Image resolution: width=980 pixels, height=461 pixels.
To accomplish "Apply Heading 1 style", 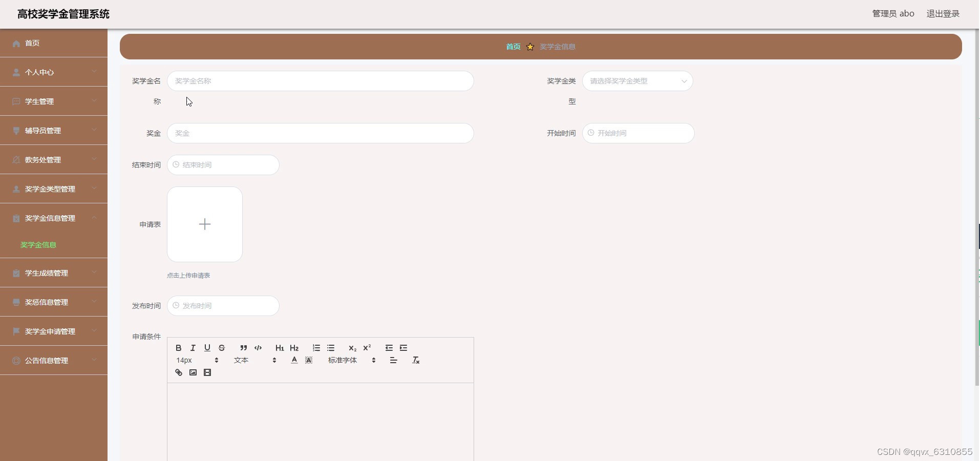I will pyautogui.click(x=280, y=348).
